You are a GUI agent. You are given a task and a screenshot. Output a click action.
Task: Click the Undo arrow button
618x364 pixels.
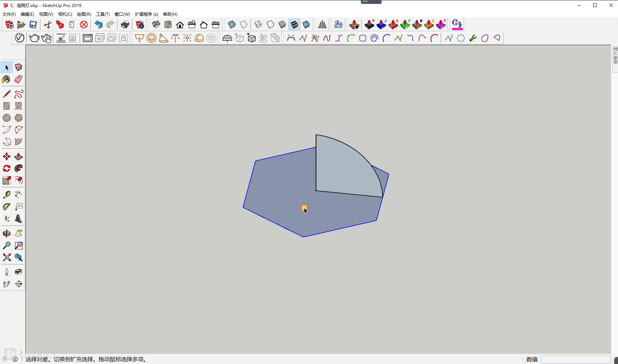[99, 25]
